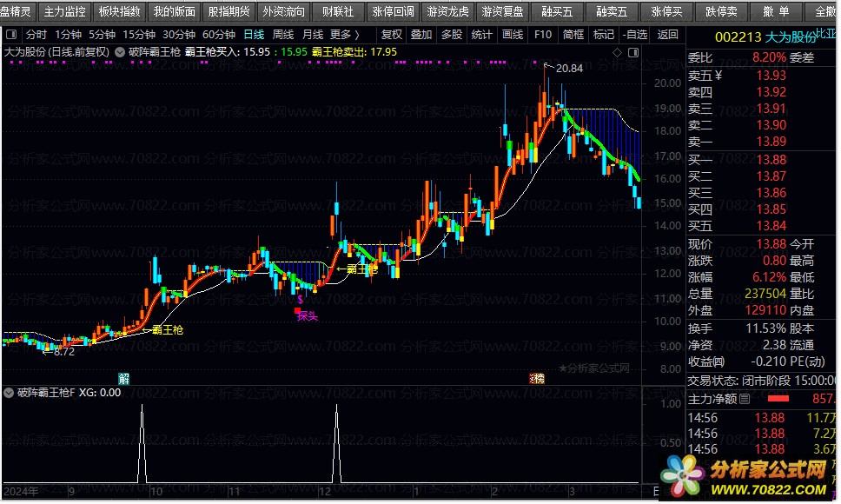The image size is (841, 504).
Task: Click the 涨停买 button
Action: 666,11
